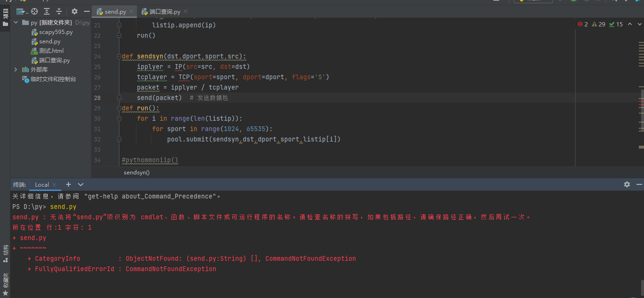
Task: Open terminal panel settings gear
Action: pos(627,184)
